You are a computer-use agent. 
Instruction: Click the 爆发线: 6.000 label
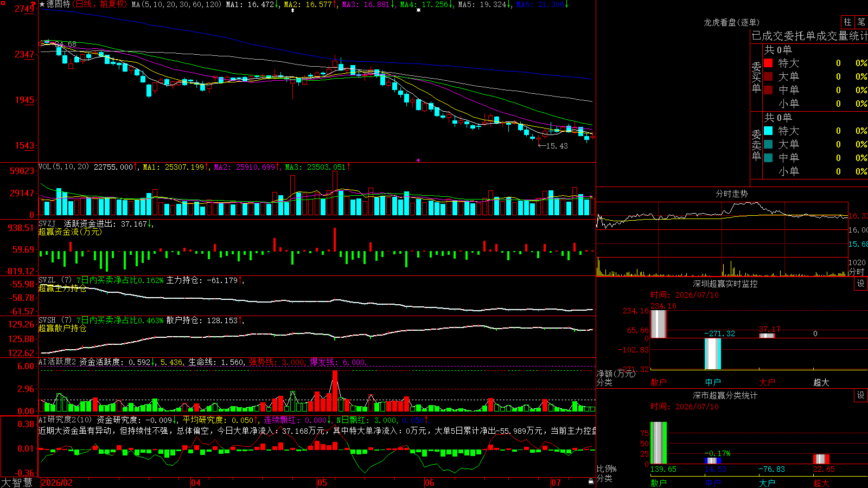pos(338,362)
